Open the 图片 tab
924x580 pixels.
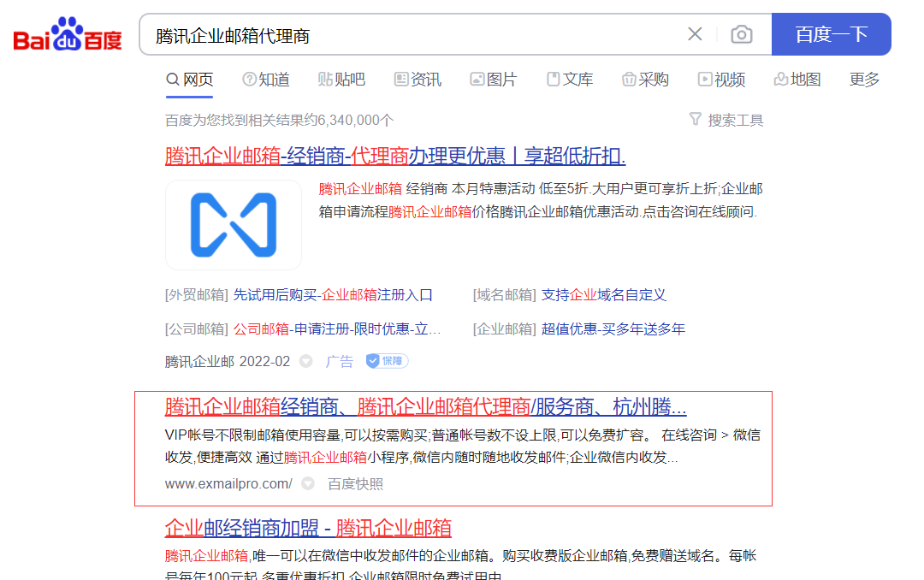(494, 80)
